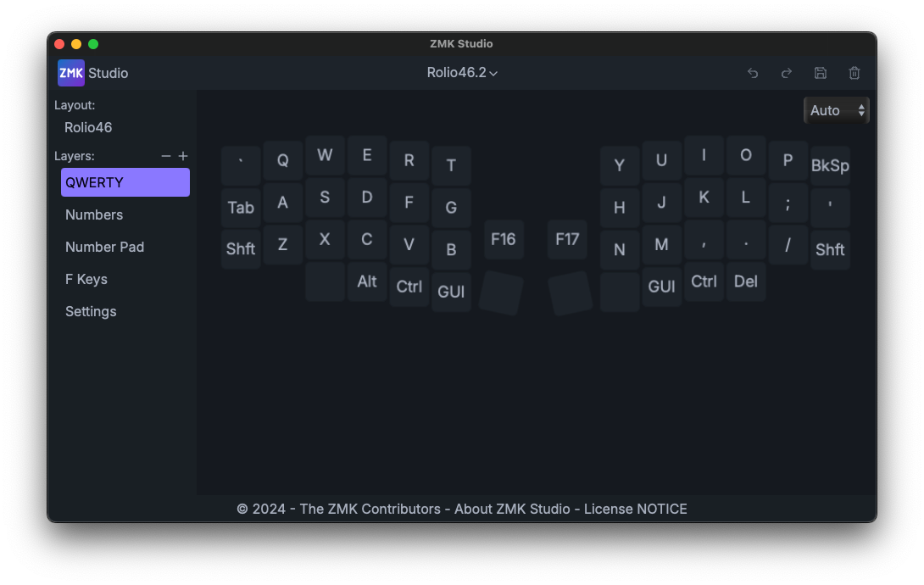Select the Tab key
This screenshot has width=924, height=585.
[241, 208]
